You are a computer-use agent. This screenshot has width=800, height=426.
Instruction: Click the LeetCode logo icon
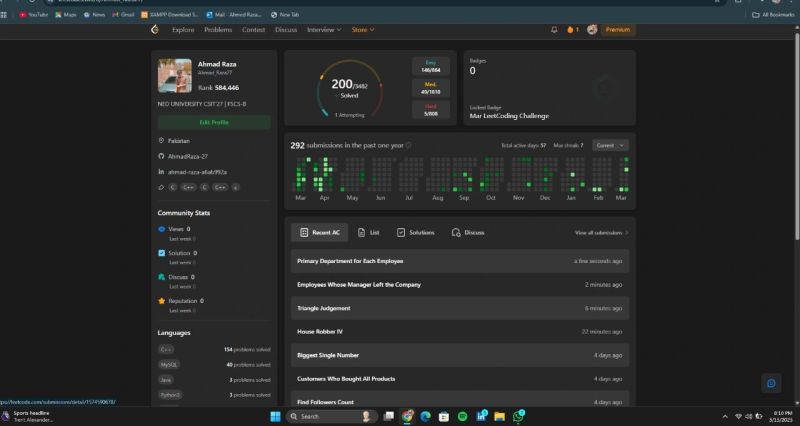click(x=155, y=30)
